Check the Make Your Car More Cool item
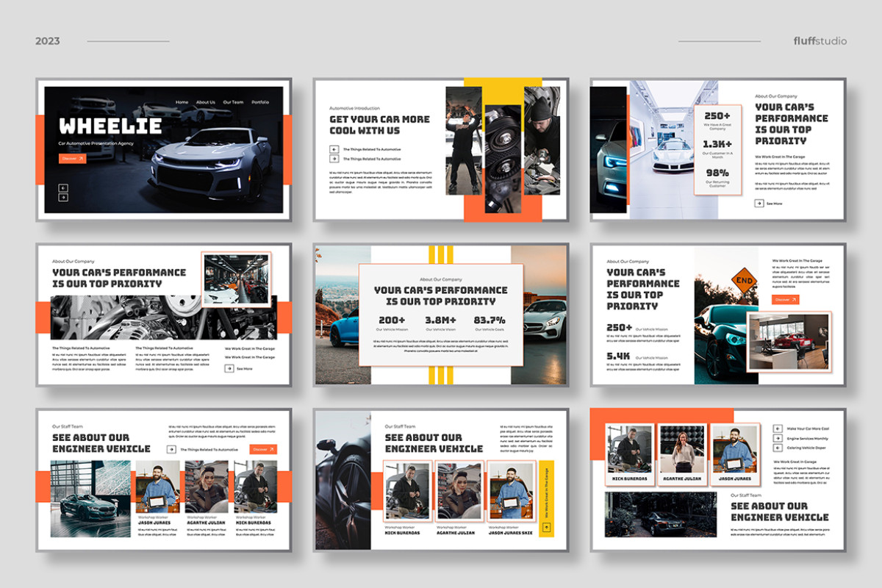Screen dimensions: 882x588 [778, 429]
